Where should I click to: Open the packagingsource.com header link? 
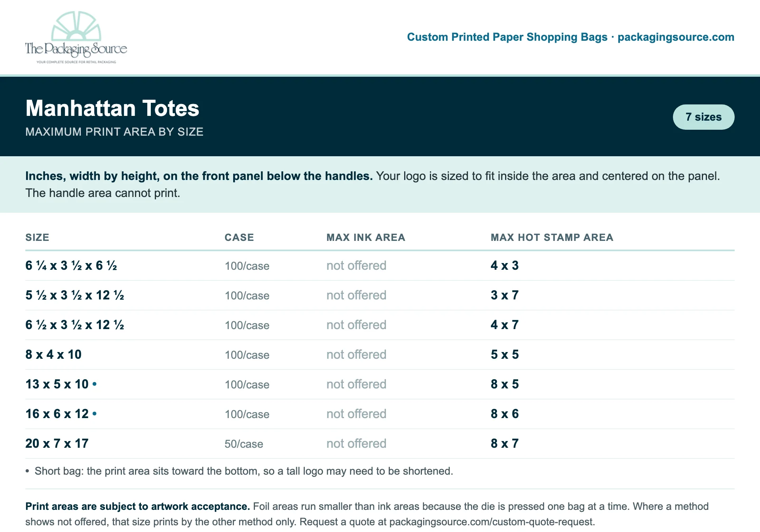[676, 37]
